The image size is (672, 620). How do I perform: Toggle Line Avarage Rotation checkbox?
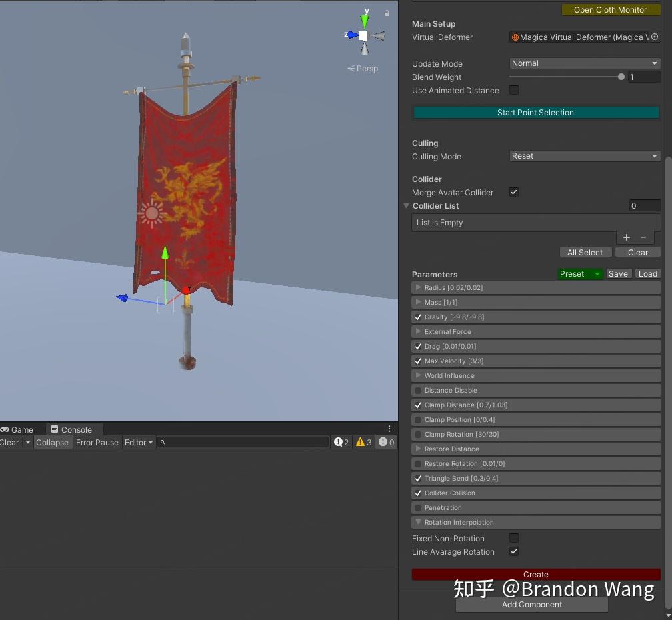click(514, 551)
